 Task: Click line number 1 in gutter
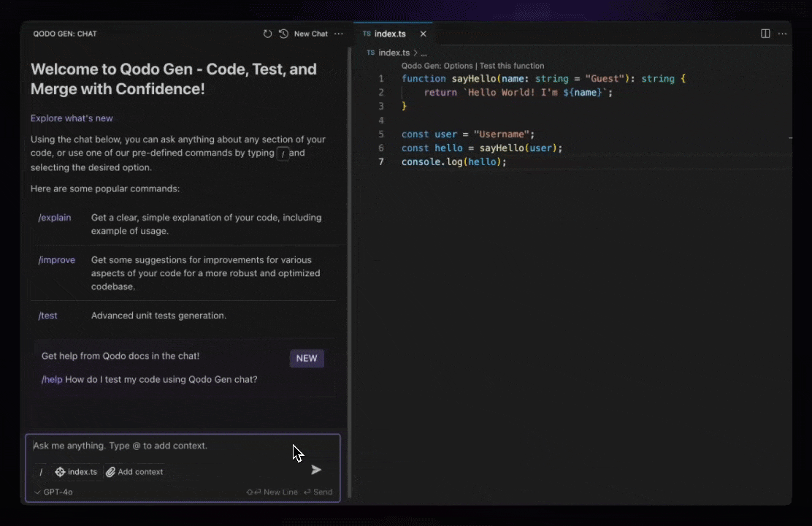click(381, 79)
